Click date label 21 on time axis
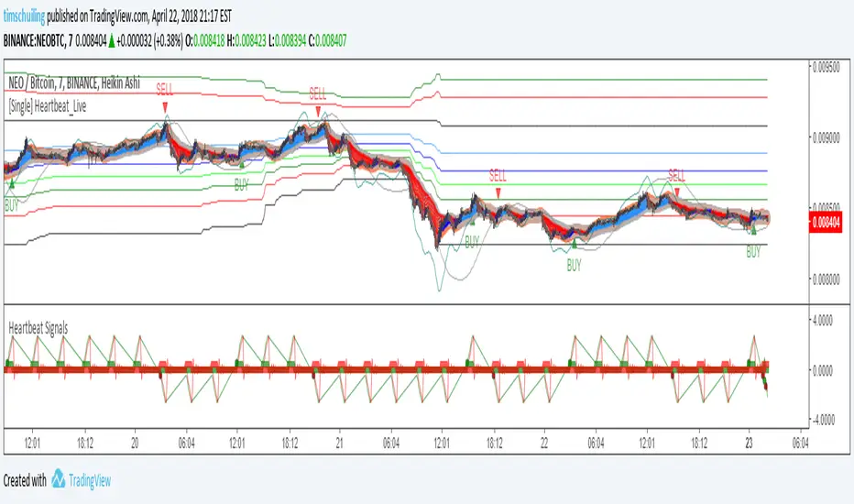 [339, 444]
